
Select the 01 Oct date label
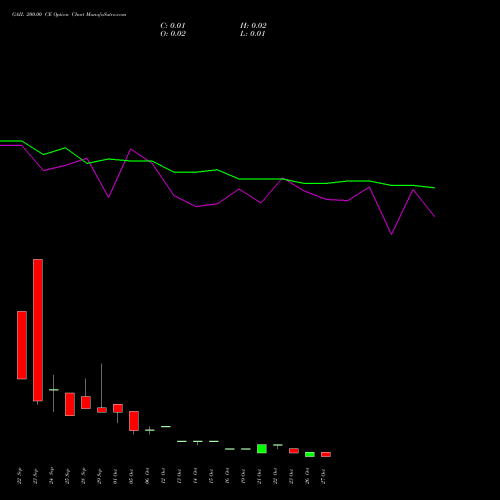click(x=115, y=476)
